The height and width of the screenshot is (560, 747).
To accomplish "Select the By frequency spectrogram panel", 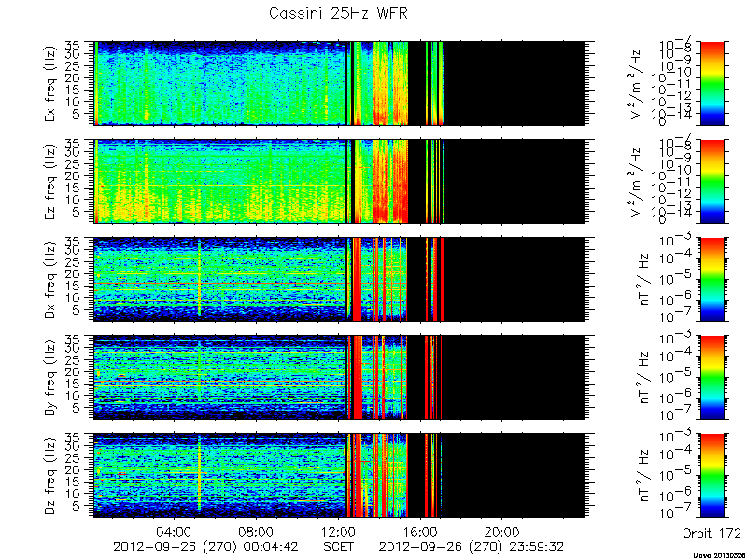I will click(x=339, y=378).
